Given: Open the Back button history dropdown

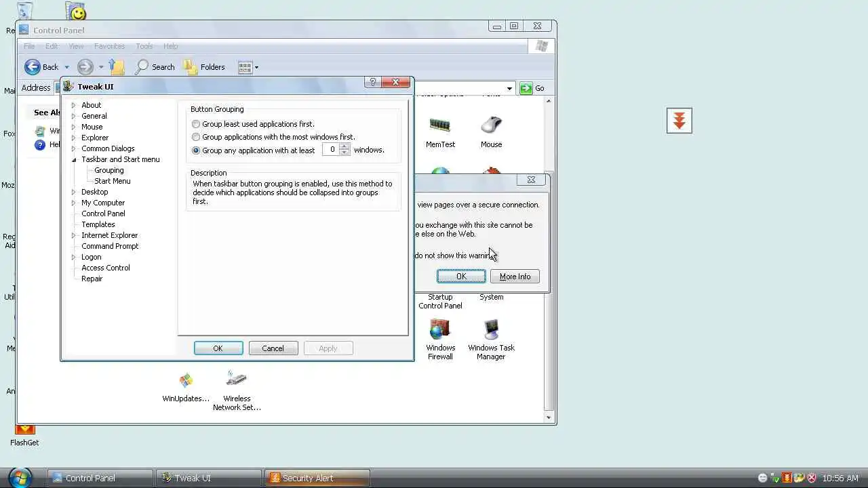Looking at the screenshot, I should [66, 67].
